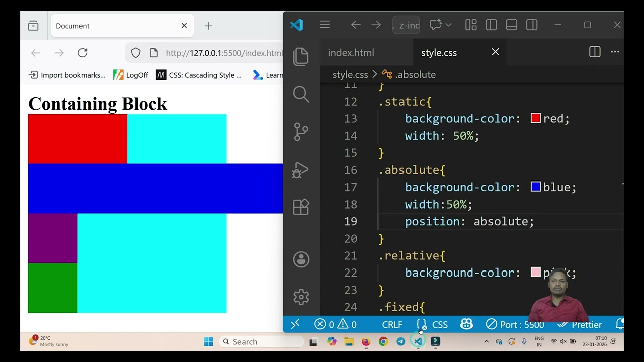
Task: Open the Copilot chat icon
Action: [x=436, y=25]
